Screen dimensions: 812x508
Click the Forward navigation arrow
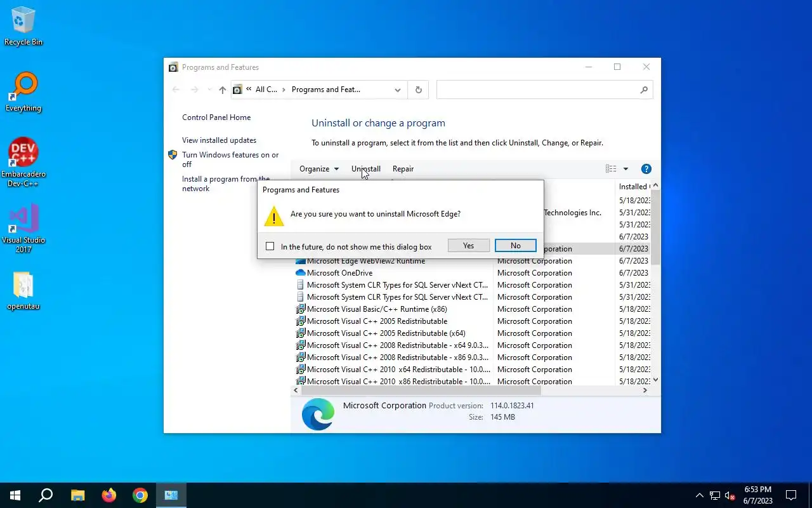(195, 90)
